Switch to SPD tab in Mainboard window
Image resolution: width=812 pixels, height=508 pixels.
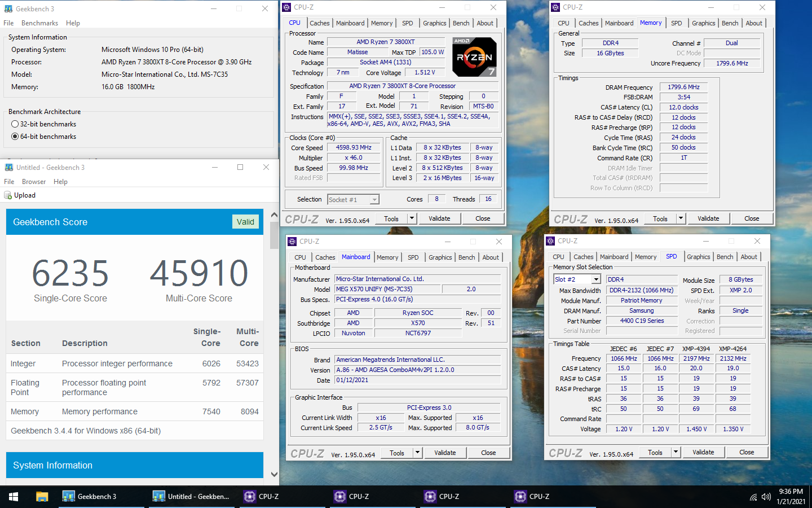[x=413, y=257]
